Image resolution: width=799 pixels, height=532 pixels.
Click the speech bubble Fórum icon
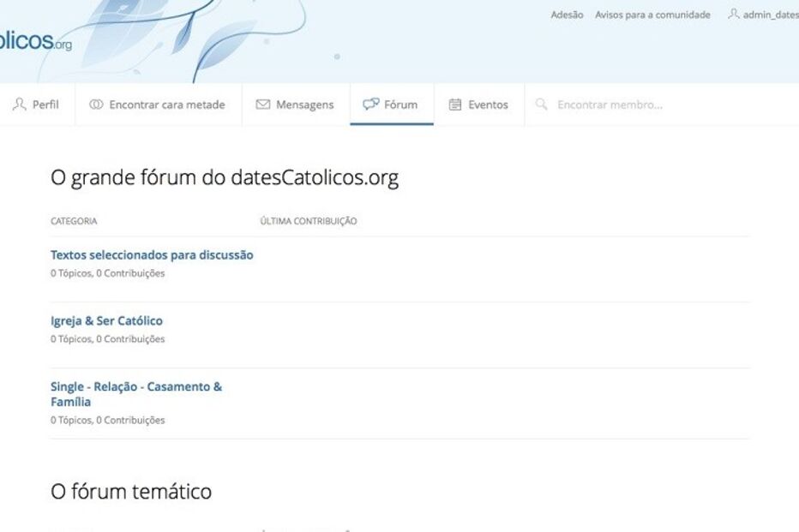point(373,104)
